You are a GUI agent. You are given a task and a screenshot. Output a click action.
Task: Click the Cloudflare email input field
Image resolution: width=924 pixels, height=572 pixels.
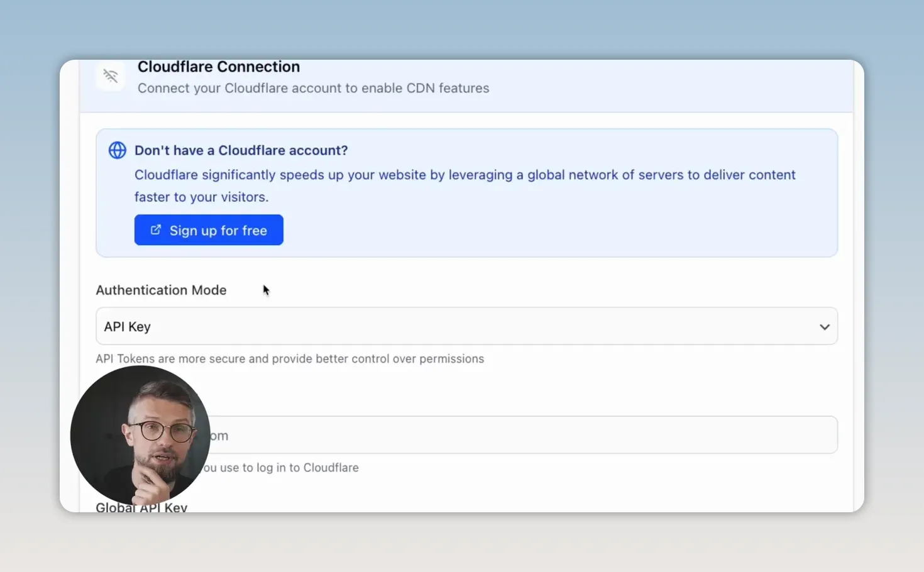point(466,435)
